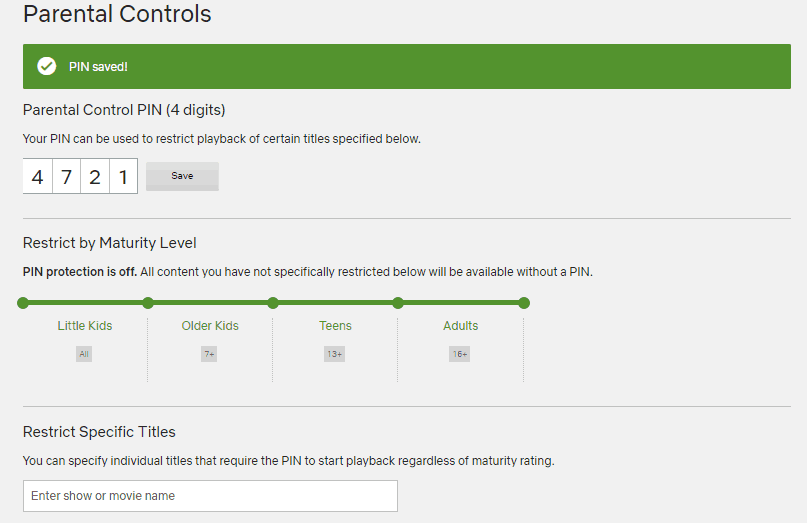Click the checkmark icon in PIN saved banner
807x523 pixels.
tap(46, 67)
